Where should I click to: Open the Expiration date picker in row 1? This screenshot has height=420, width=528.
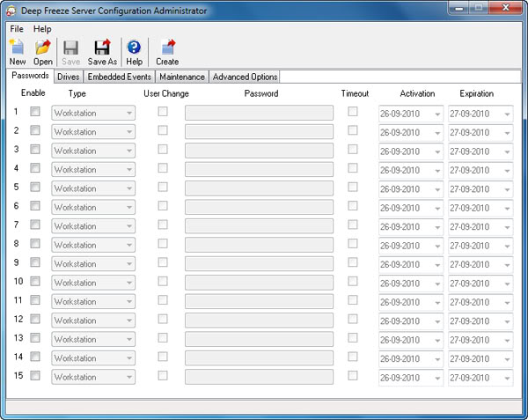point(480,114)
